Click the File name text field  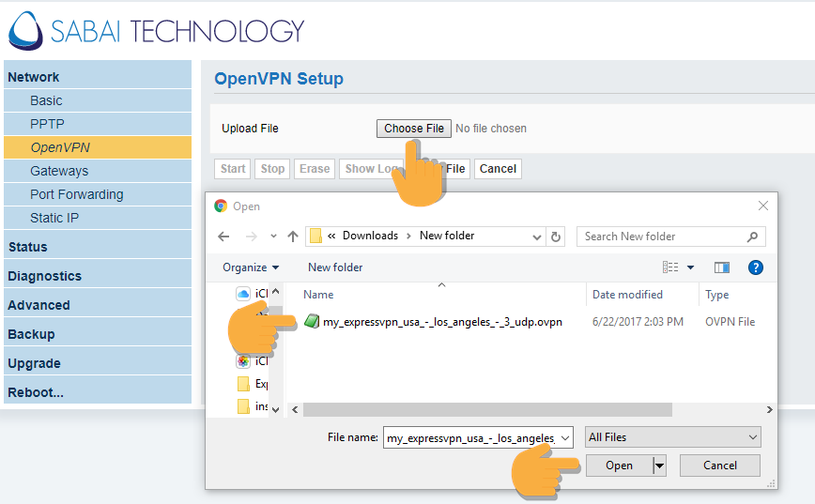tap(471, 438)
